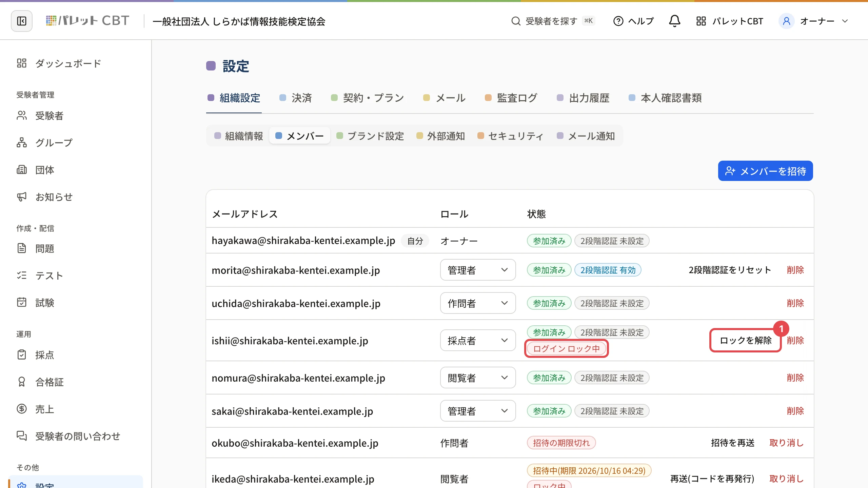868x488 pixels.
Task: Open お知らせ in sidebar
Action: (44, 197)
